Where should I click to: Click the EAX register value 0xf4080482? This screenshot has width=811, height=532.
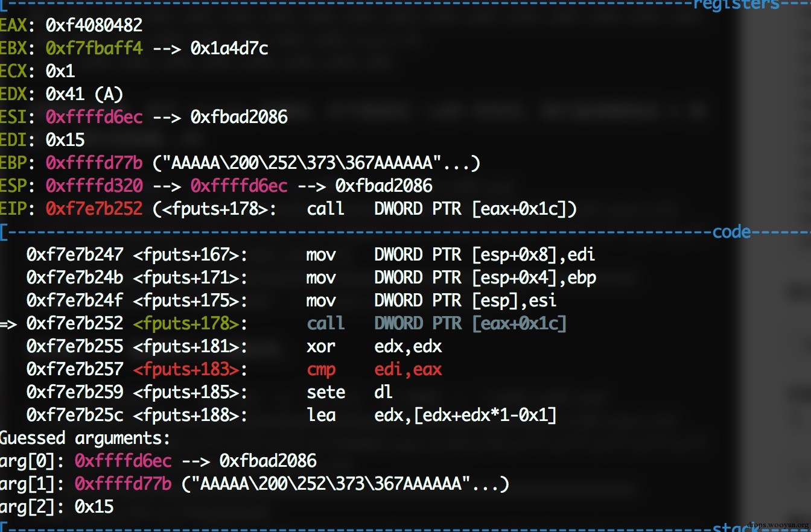click(x=94, y=25)
